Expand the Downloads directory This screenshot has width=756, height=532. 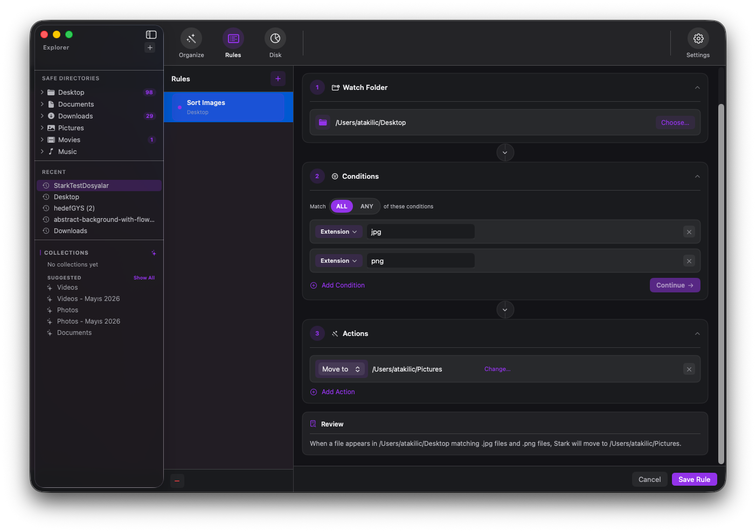pyautogui.click(x=42, y=116)
